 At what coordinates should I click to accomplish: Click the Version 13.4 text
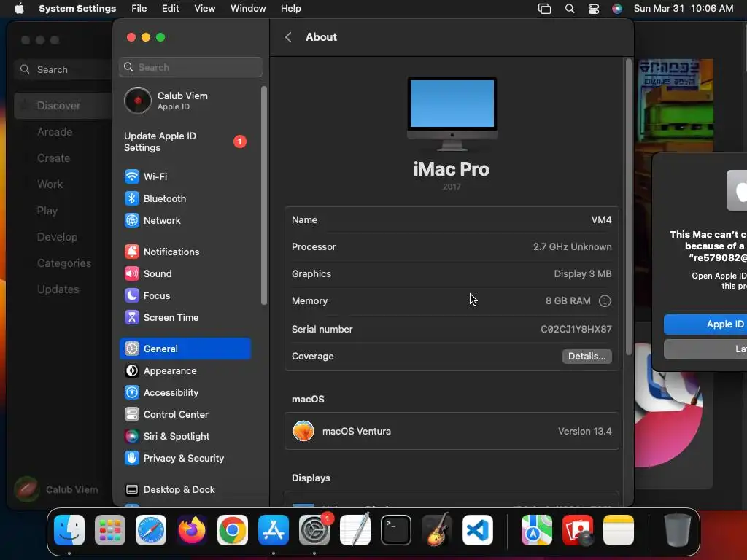584,432
